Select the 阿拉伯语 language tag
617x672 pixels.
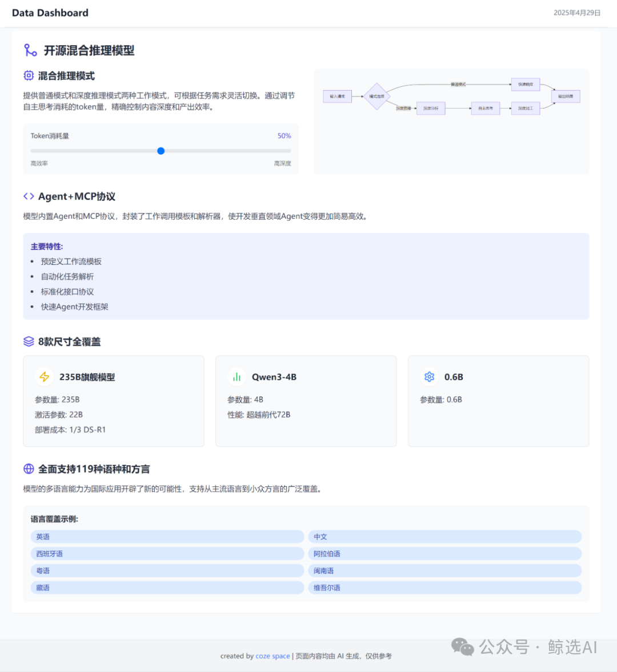[x=444, y=554]
